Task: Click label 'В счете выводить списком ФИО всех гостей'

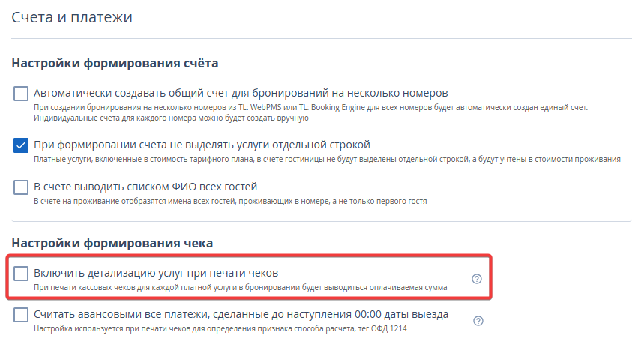Action: (x=145, y=187)
